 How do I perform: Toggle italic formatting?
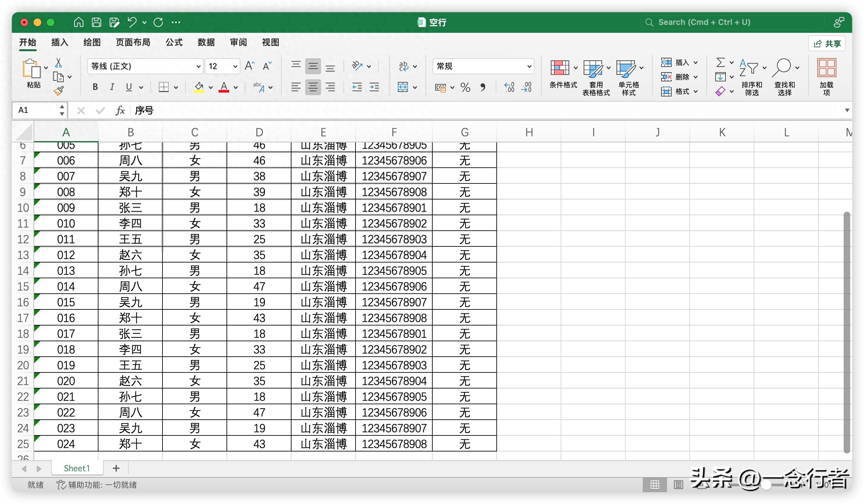tap(112, 87)
